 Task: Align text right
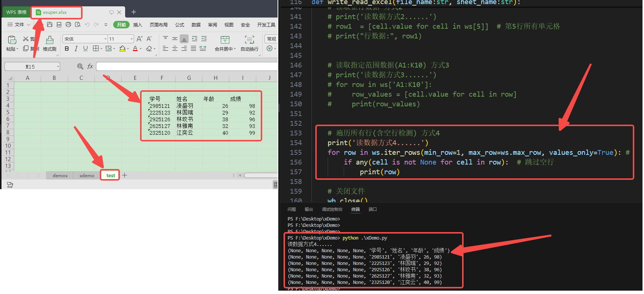click(x=184, y=49)
